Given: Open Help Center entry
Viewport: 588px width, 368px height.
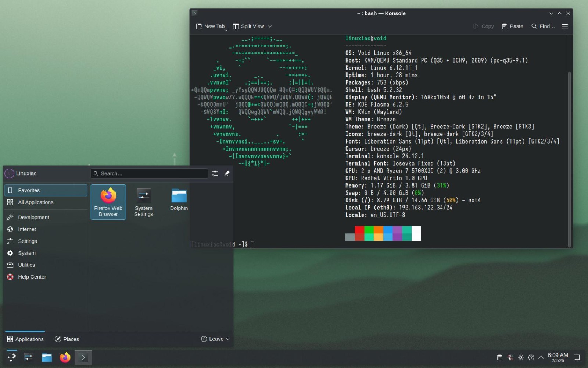Looking at the screenshot, I should click(46, 277).
